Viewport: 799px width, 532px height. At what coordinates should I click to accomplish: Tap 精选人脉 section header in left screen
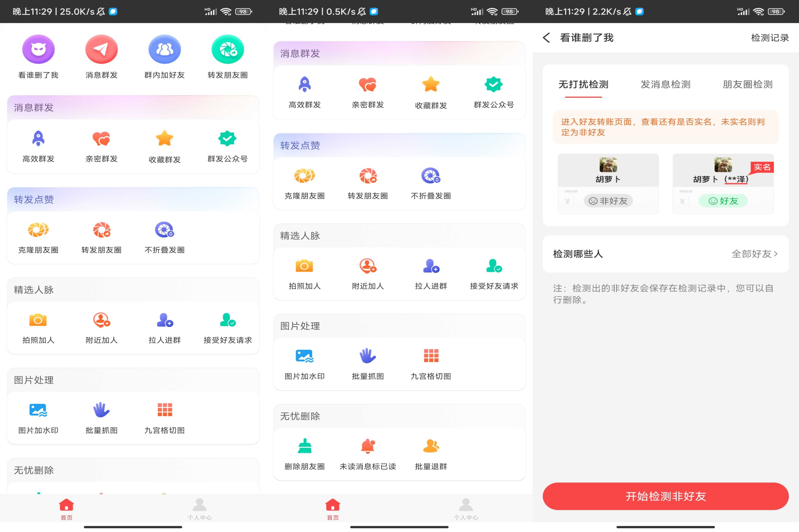pyautogui.click(x=34, y=290)
